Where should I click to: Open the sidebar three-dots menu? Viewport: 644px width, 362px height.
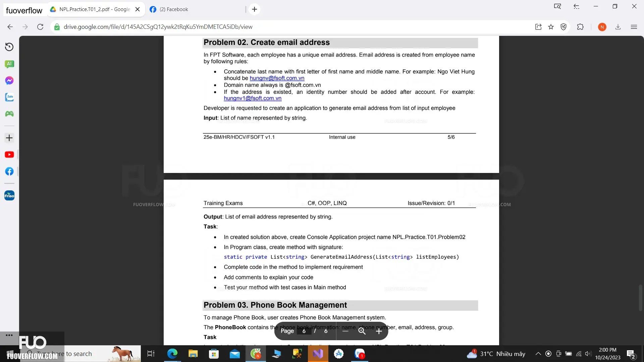(9, 335)
